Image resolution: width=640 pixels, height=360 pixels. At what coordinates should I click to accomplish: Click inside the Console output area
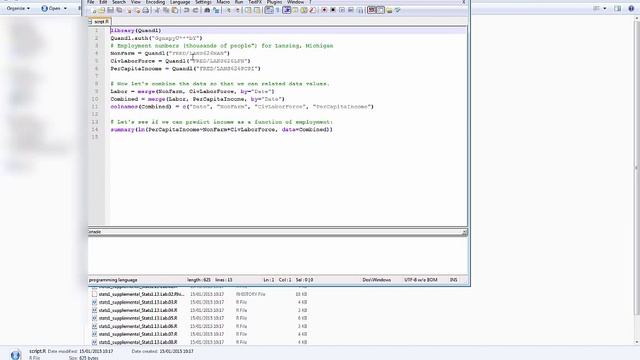[278, 256]
